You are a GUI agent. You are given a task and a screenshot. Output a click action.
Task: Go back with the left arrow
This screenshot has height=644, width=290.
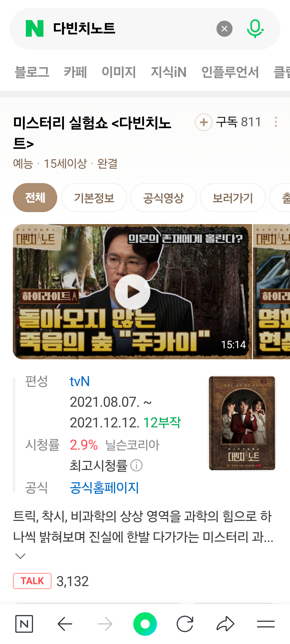pos(65,624)
